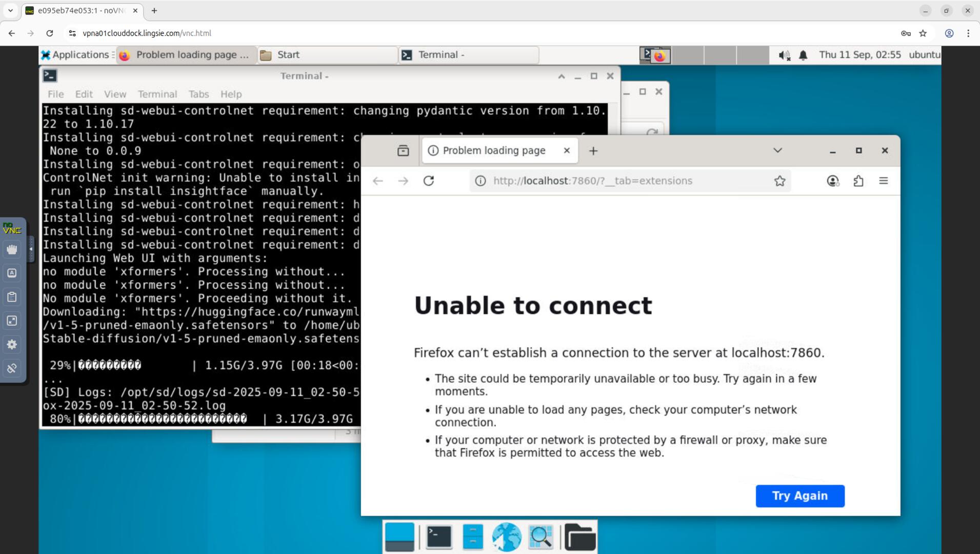980x554 pixels.
Task: Open the Firefox account icon
Action: (833, 181)
